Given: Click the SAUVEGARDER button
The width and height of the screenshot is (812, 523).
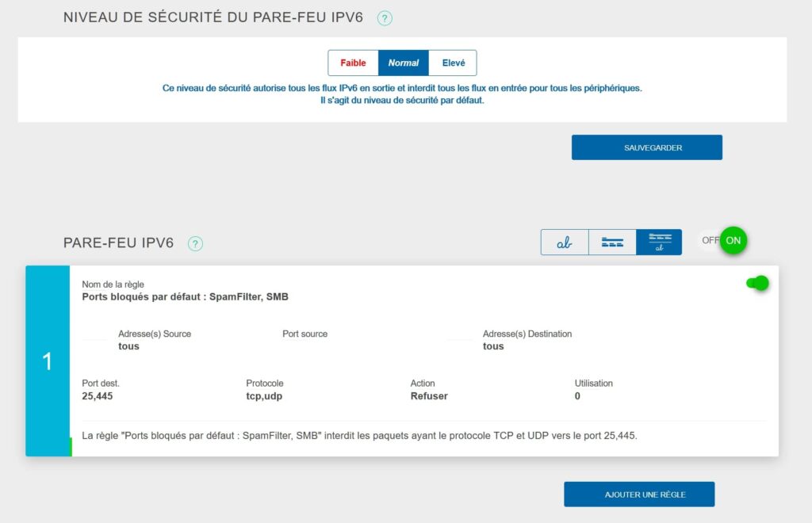Looking at the screenshot, I should (646, 147).
